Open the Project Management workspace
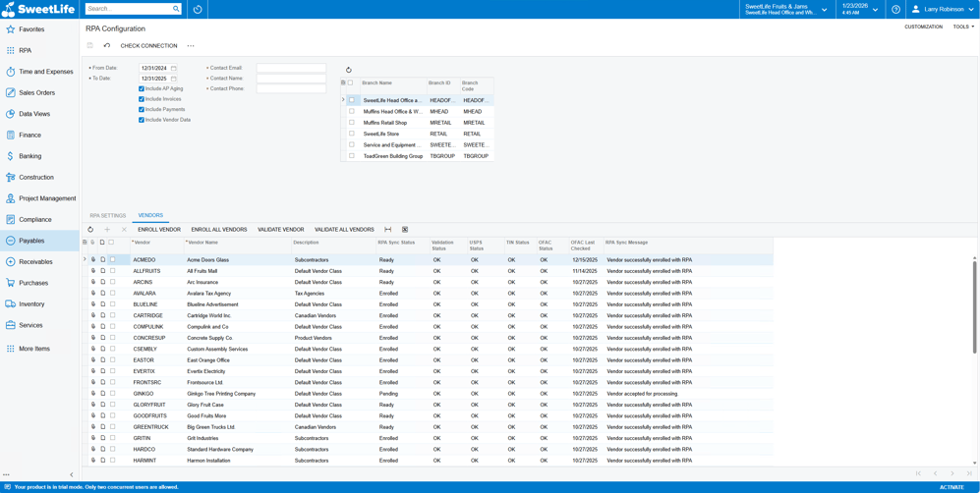 tap(47, 198)
